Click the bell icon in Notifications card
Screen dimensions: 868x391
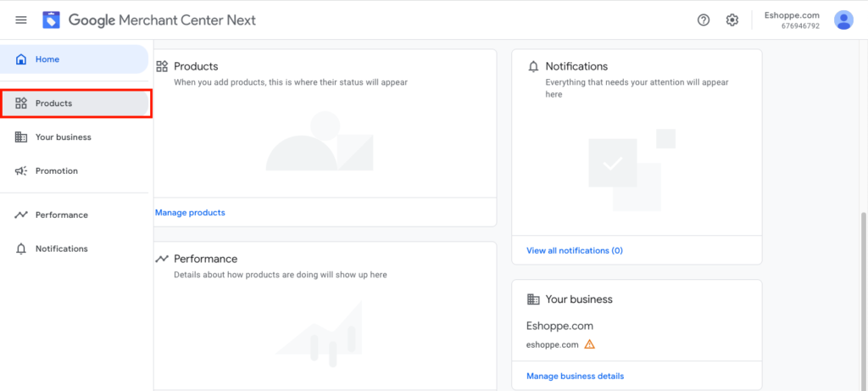(533, 66)
